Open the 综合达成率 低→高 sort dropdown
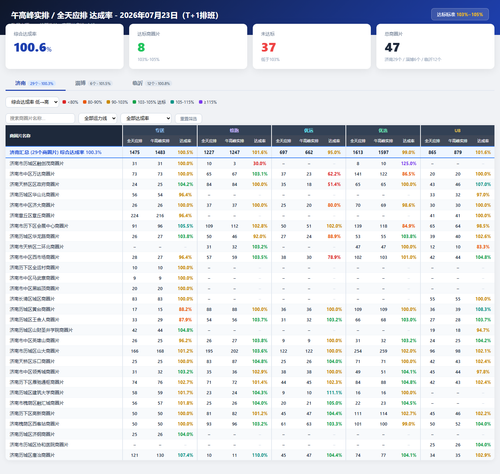This screenshot has width=500, height=474. pos(32,102)
